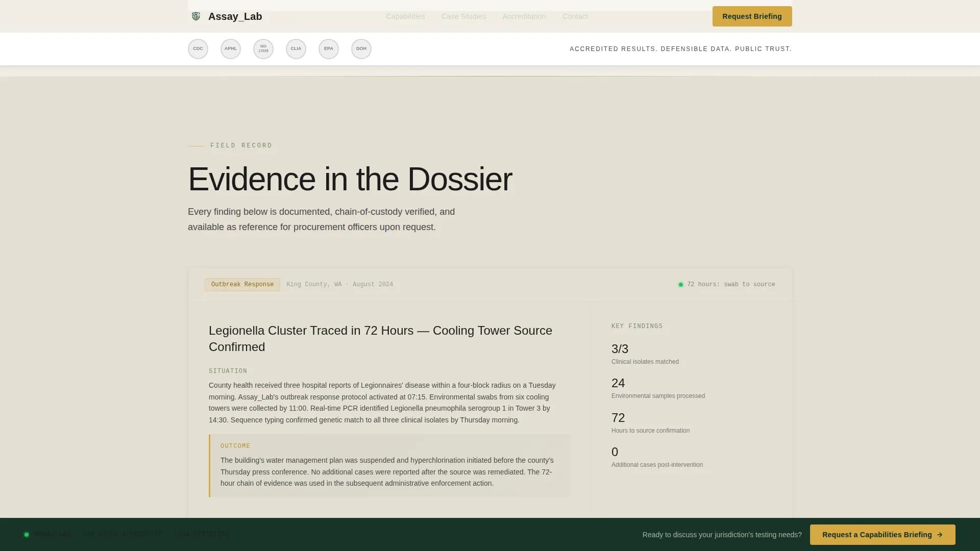Click the '0' additional cases value
The height and width of the screenshot is (551, 980).
[615, 452]
